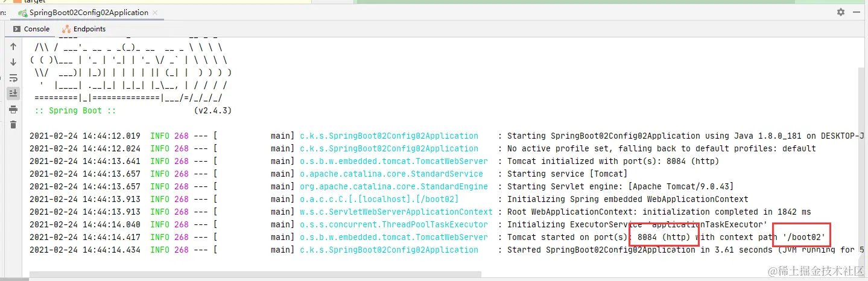
Task: Click timestamp '2021-02-24 14:44:12.019'
Action: 85,136
